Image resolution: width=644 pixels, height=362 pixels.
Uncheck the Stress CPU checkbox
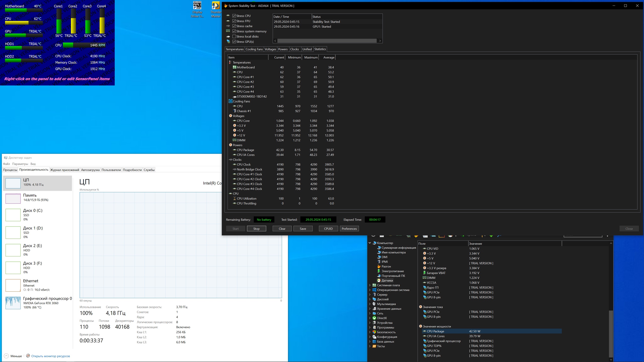click(x=234, y=16)
